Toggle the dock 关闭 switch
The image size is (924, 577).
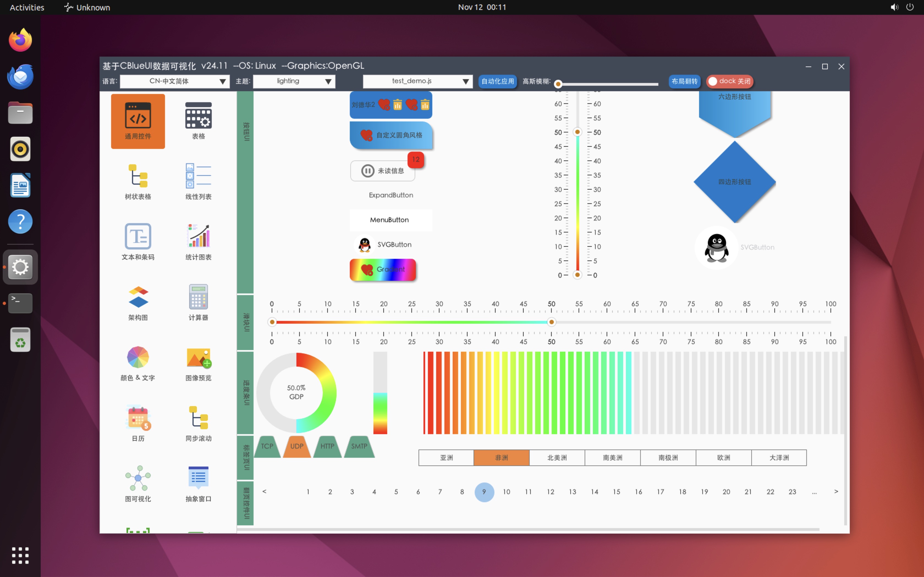click(x=729, y=81)
